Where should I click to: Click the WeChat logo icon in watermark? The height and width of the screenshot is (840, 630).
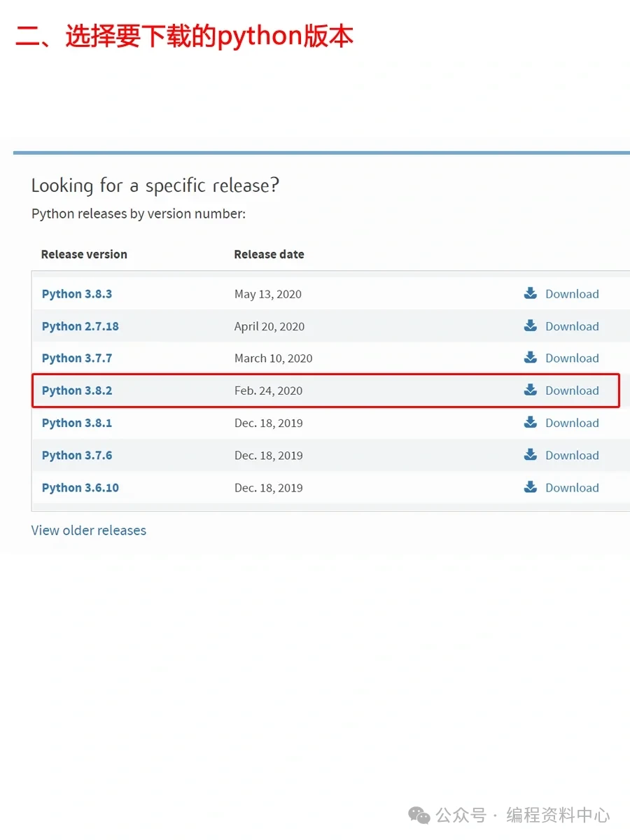(x=419, y=815)
